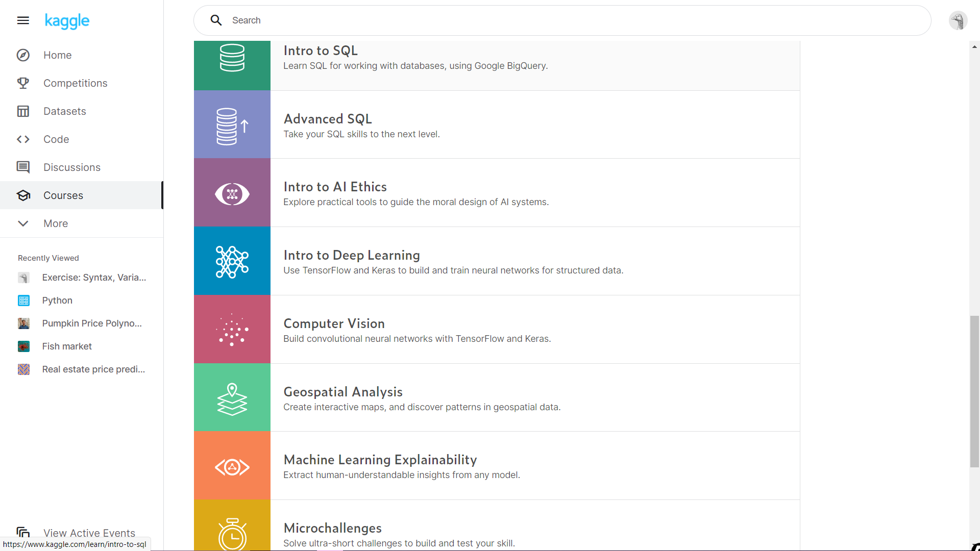Click the Intro to Deep Learning network icon
The width and height of the screenshot is (980, 551).
(x=232, y=262)
